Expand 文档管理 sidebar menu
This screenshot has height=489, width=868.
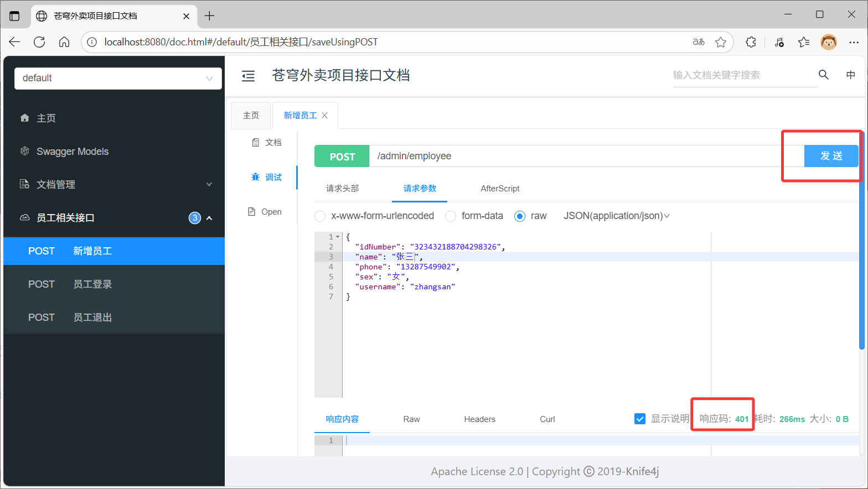[114, 185]
